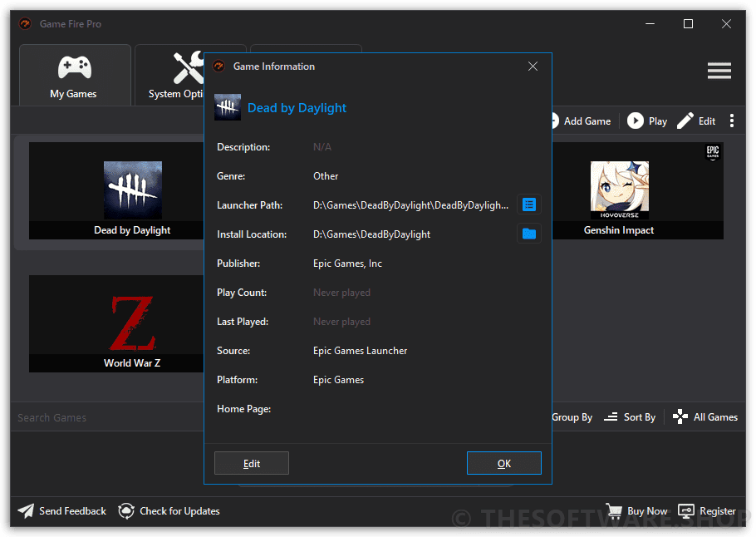Select the World War Z game thumbnail
Image resolution: width=756 pixels, height=537 pixels.
[x=116, y=323]
